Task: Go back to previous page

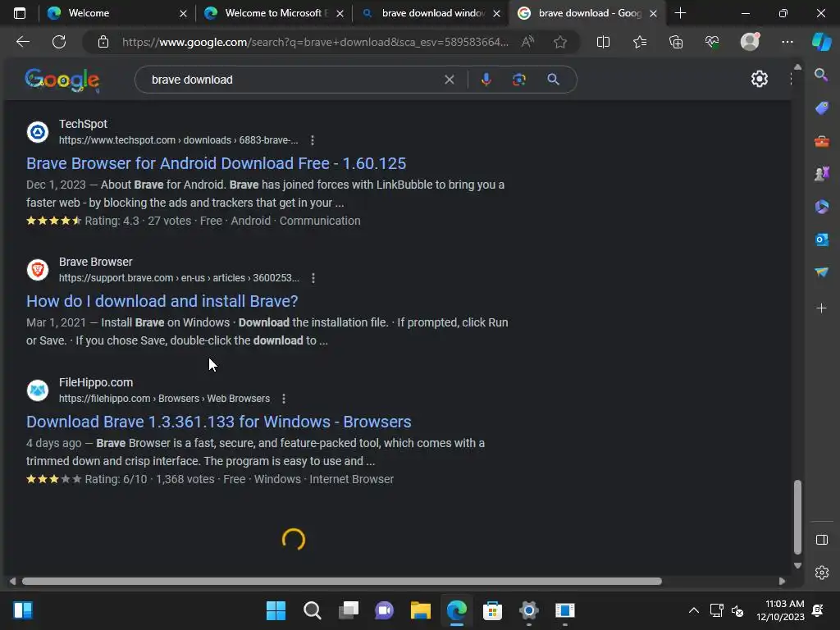Action: tap(23, 42)
